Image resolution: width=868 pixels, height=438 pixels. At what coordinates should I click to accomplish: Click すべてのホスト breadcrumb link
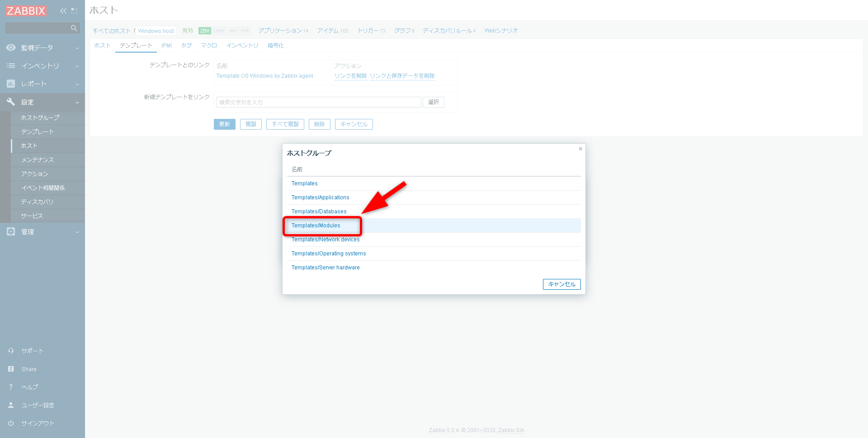(x=112, y=31)
